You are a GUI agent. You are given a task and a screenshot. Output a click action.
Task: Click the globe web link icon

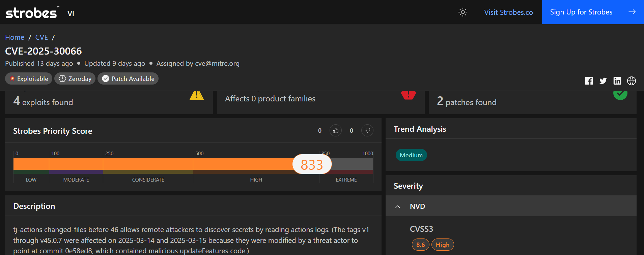point(632,81)
